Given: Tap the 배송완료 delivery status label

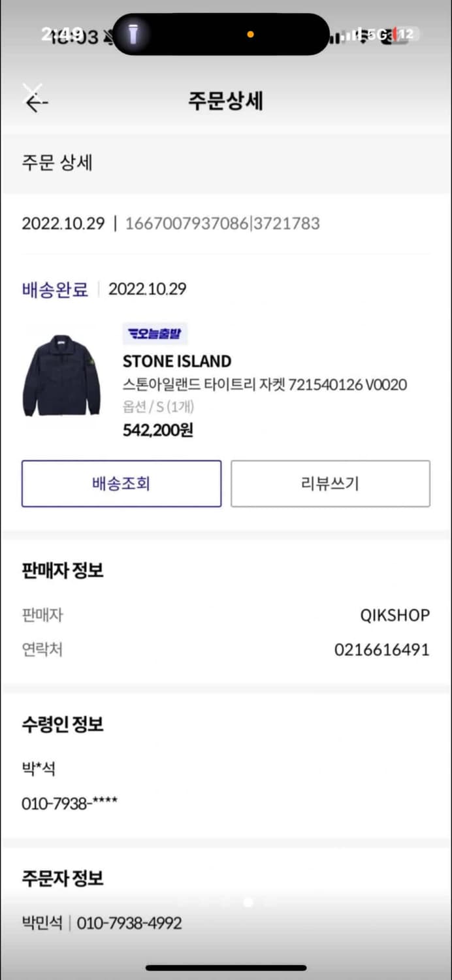Looking at the screenshot, I should [x=55, y=289].
